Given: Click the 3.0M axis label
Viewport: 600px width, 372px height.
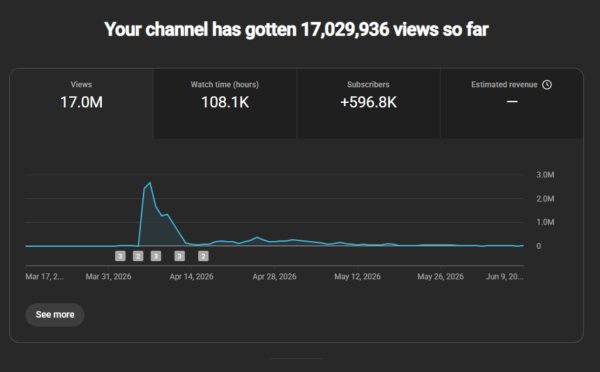Looking at the screenshot, I should [545, 175].
